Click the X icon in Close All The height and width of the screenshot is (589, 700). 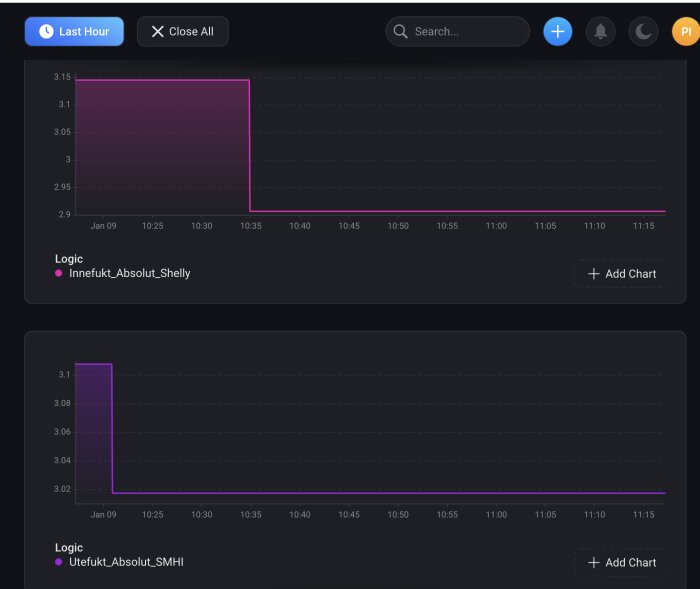point(158,32)
